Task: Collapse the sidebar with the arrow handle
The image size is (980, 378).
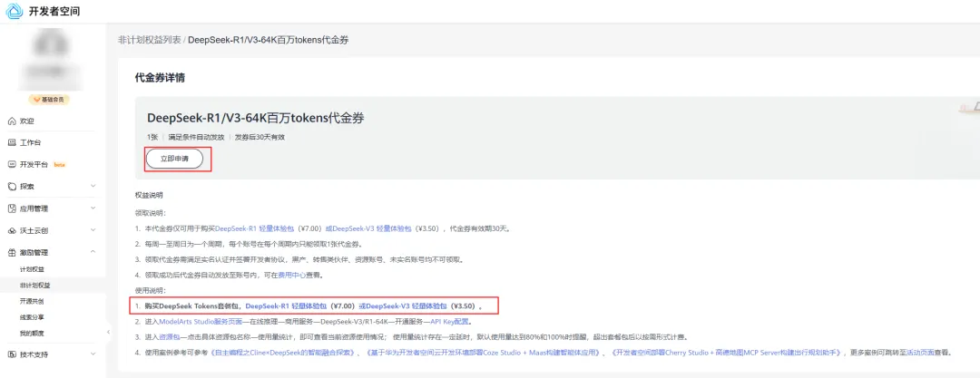Action: pos(107,331)
